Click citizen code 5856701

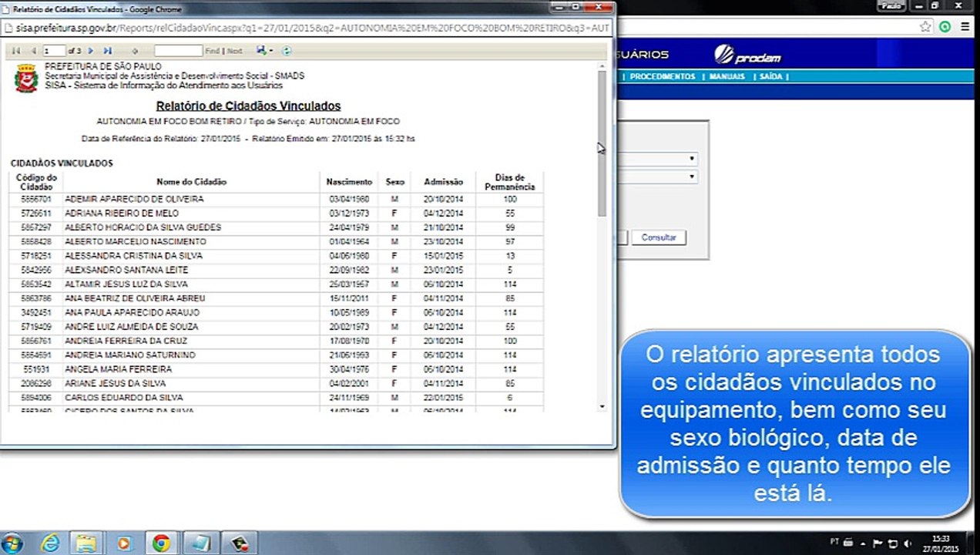(x=35, y=199)
